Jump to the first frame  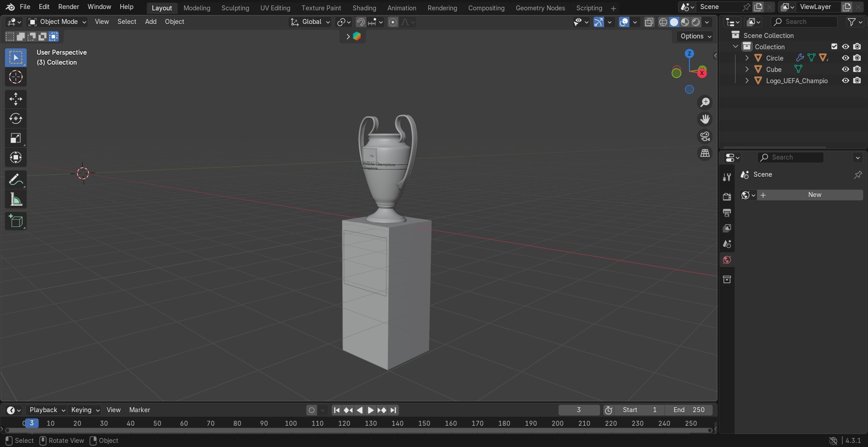(337, 410)
